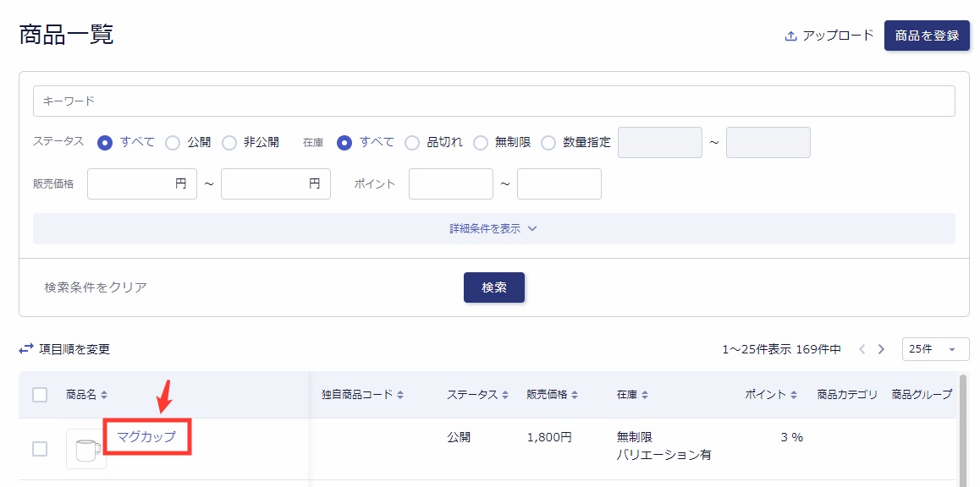
Task: Sort by 独自商品コード column arrows
Action: click(x=400, y=395)
